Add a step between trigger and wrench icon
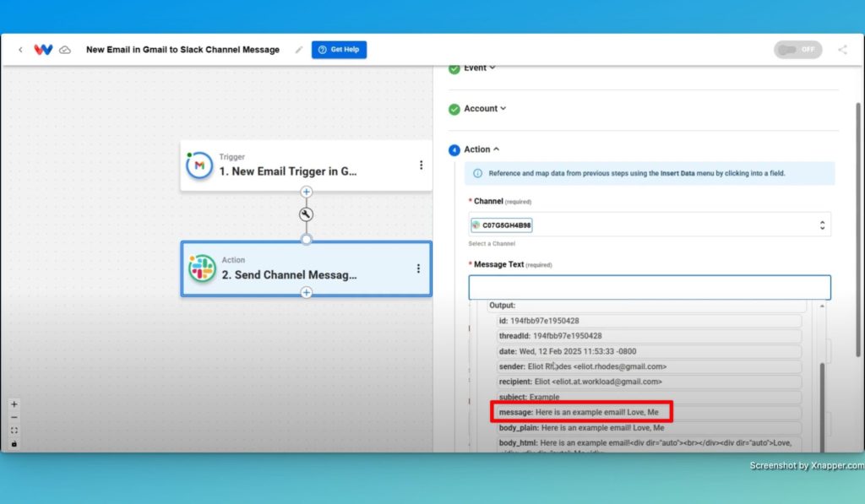Viewport: 865px width, 504px height. [306, 192]
